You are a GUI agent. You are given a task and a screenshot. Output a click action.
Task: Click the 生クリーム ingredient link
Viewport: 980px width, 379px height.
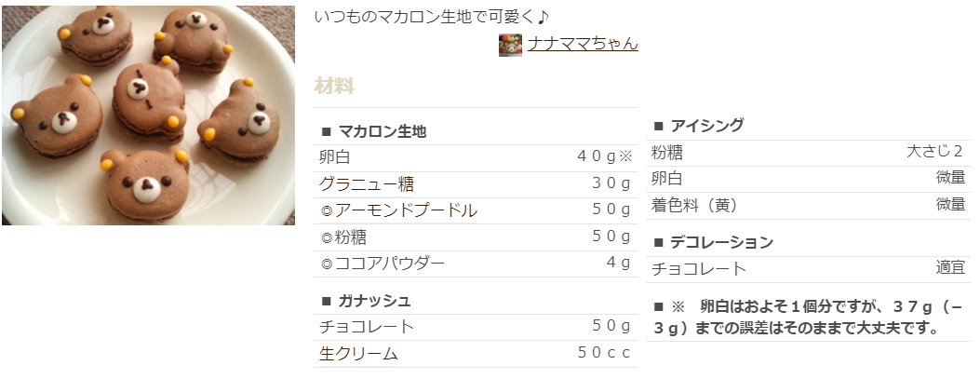click(x=358, y=353)
